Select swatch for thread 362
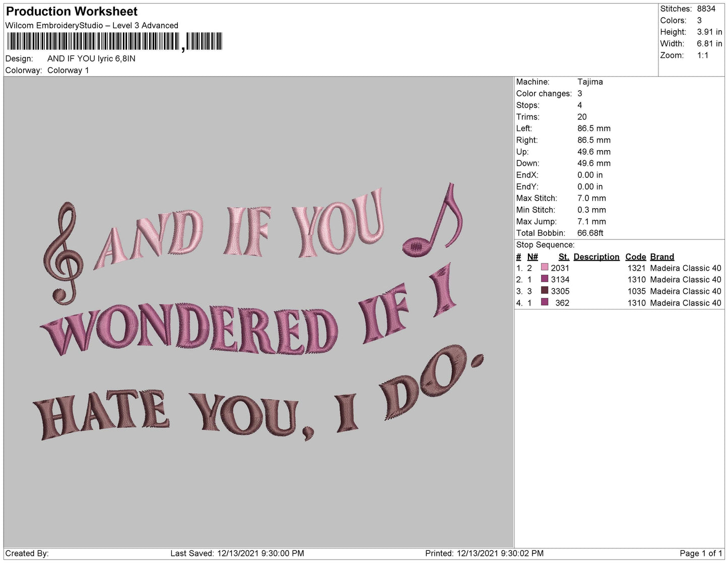 (x=545, y=302)
